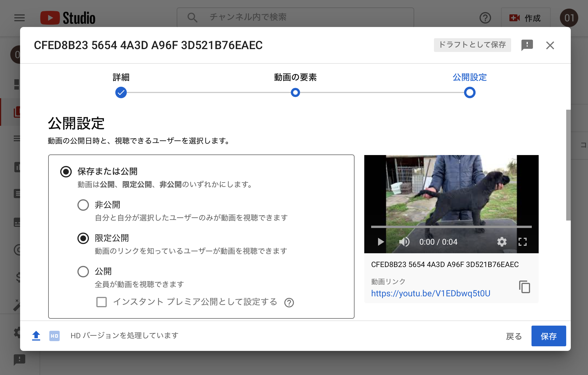Enable インスタント プレミア公開 checkbox
This screenshot has width=588, height=375.
click(x=102, y=302)
